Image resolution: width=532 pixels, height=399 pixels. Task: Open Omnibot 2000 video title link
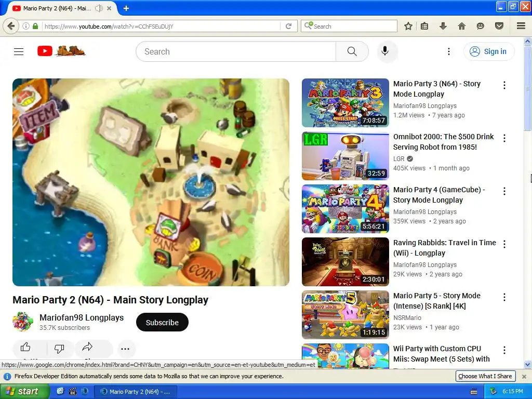(444, 142)
